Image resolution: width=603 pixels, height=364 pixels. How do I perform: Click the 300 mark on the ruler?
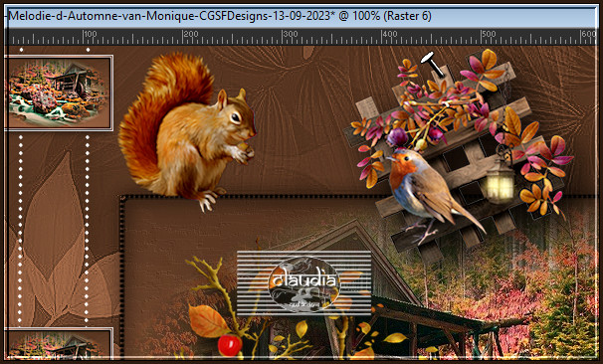coord(290,34)
